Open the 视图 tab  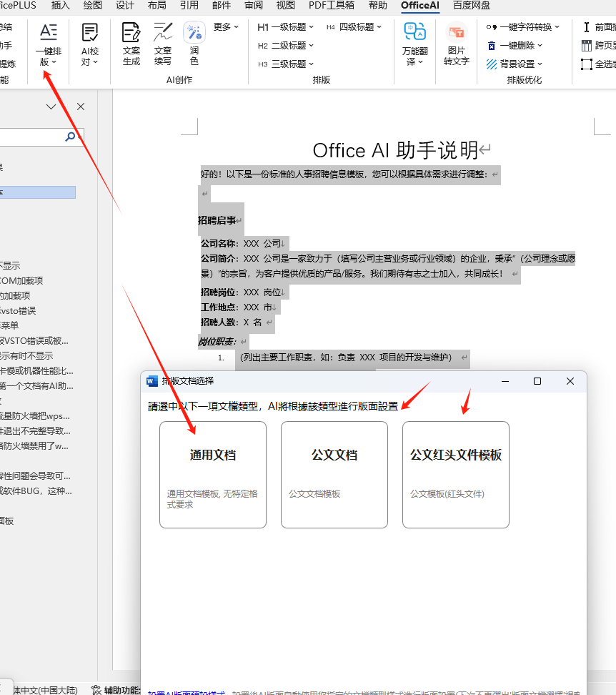pos(286,5)
